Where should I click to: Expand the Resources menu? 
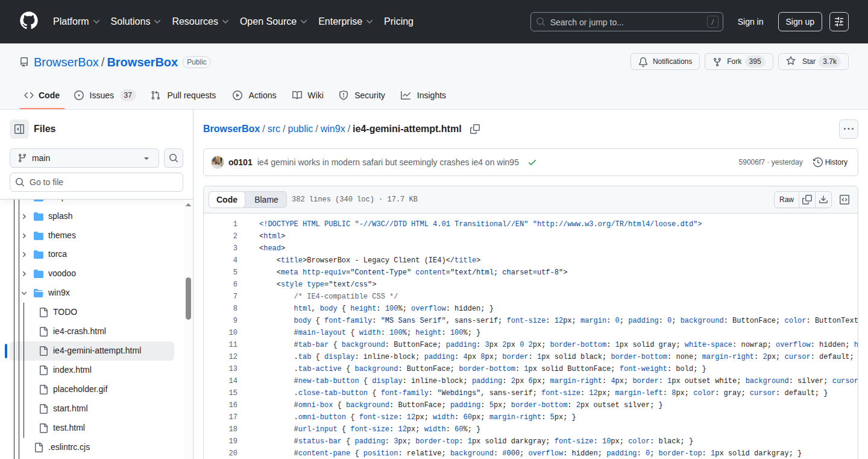pos(200,22)
